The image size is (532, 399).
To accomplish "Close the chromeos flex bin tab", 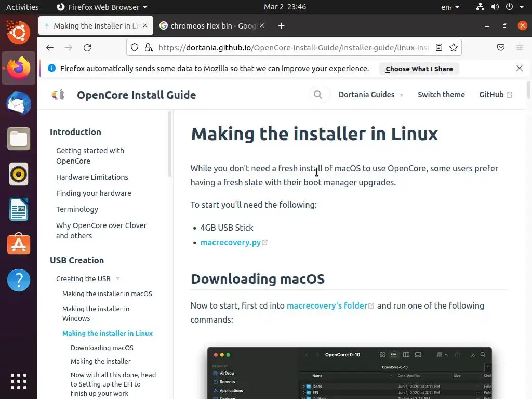I will pos(262,25).
